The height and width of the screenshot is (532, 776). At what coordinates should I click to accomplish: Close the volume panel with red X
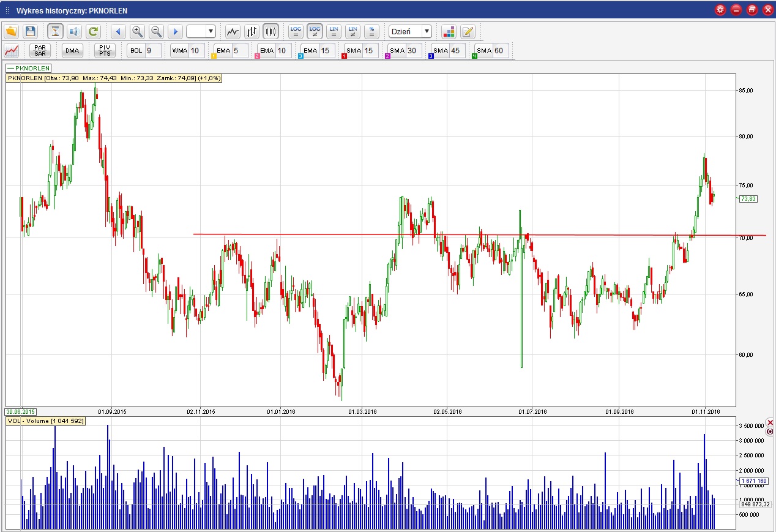770,422
